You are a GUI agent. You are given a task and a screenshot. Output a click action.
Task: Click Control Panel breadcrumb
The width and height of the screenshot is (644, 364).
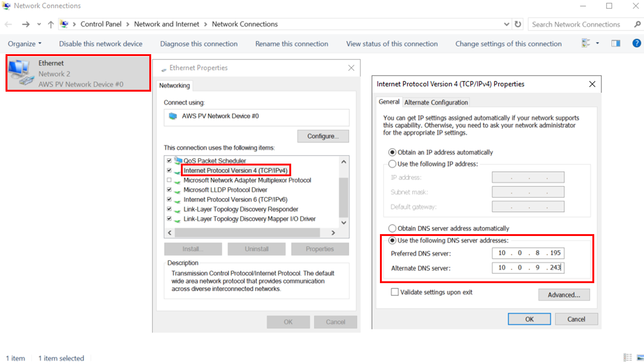pyautogui.click(x=101, y=24)
